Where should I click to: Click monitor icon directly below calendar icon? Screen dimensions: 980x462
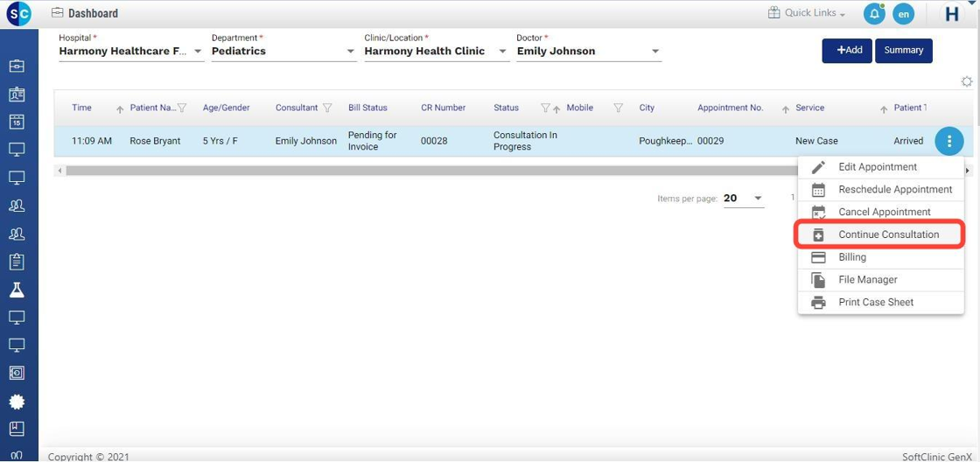(17, 150)
